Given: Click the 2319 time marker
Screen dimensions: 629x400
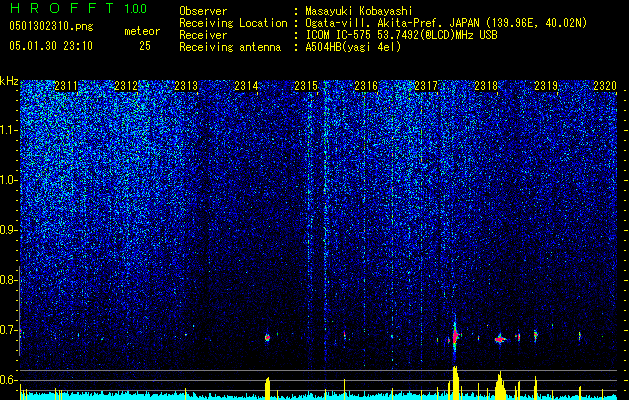Looking at the screenshot, I should click(546, 86).
